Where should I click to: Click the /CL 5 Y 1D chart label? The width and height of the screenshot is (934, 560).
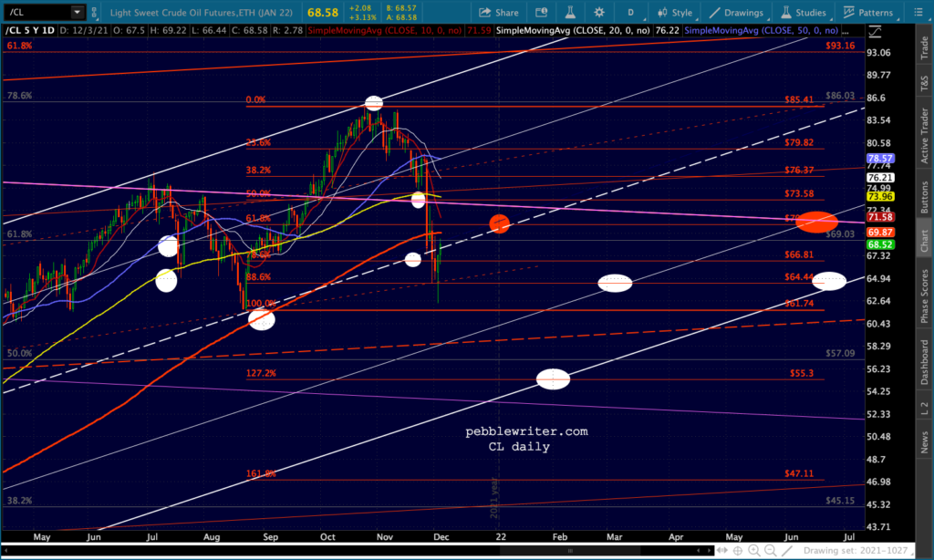coord(30,30)
